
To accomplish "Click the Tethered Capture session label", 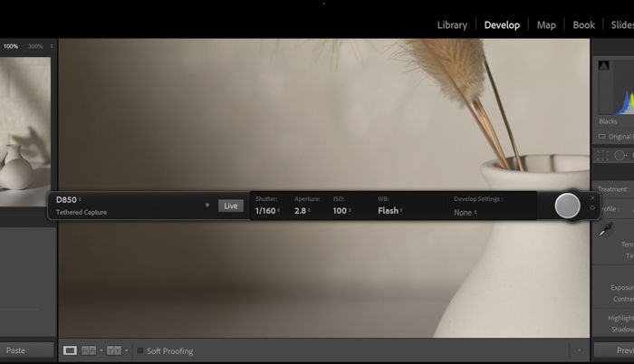I will pos(82,212).
